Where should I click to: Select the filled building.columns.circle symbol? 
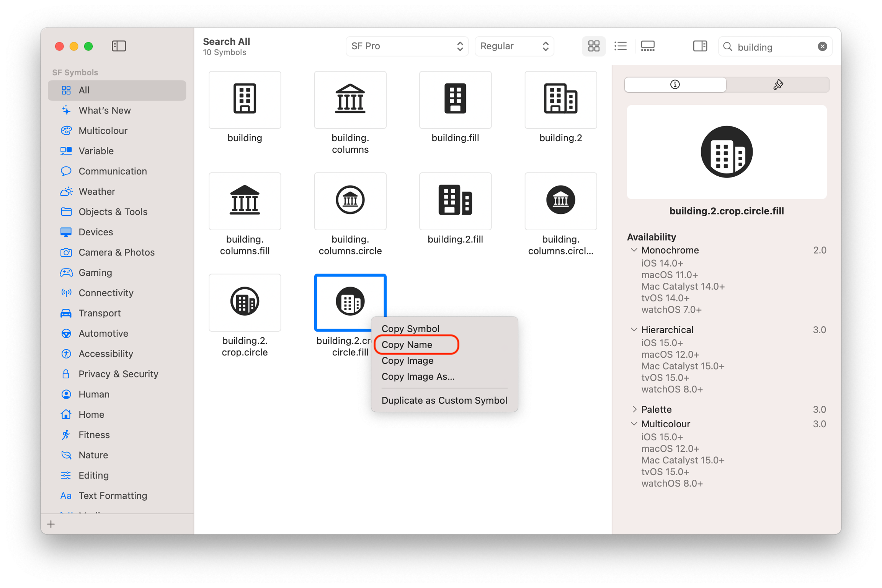[x=561, y=201]
